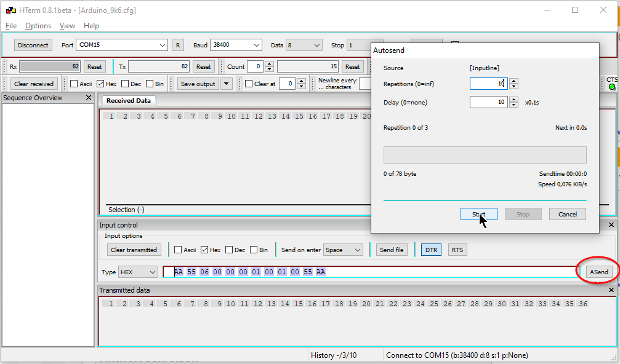
Task: Close the Input control panel
Action: click(x=611, y=224)
